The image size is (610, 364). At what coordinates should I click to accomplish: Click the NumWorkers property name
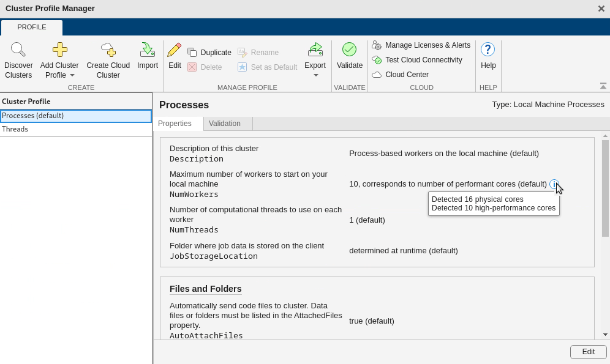pos(194,195)
